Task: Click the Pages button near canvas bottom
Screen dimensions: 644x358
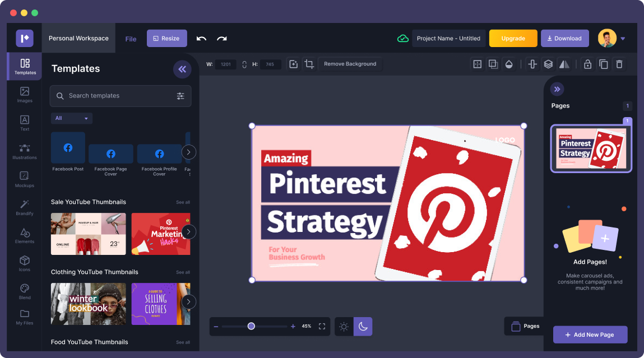Action: (x=525, y=327)
